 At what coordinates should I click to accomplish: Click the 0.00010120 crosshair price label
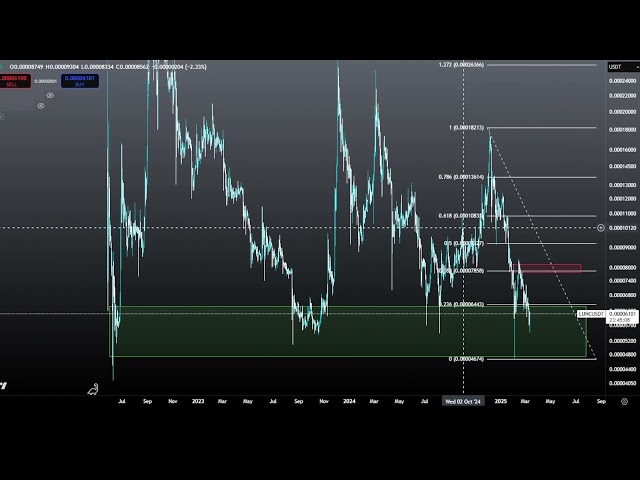[621, 228]
